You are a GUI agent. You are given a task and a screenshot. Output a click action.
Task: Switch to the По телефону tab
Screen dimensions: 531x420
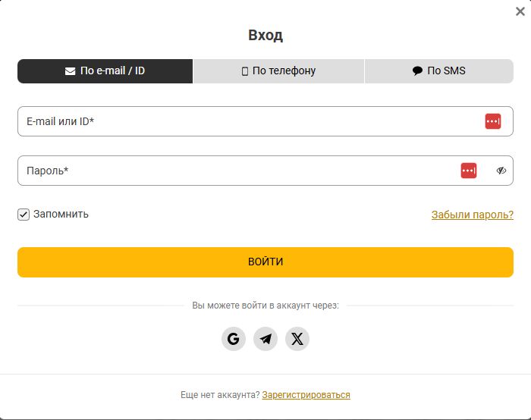click(x=278, y=71)
